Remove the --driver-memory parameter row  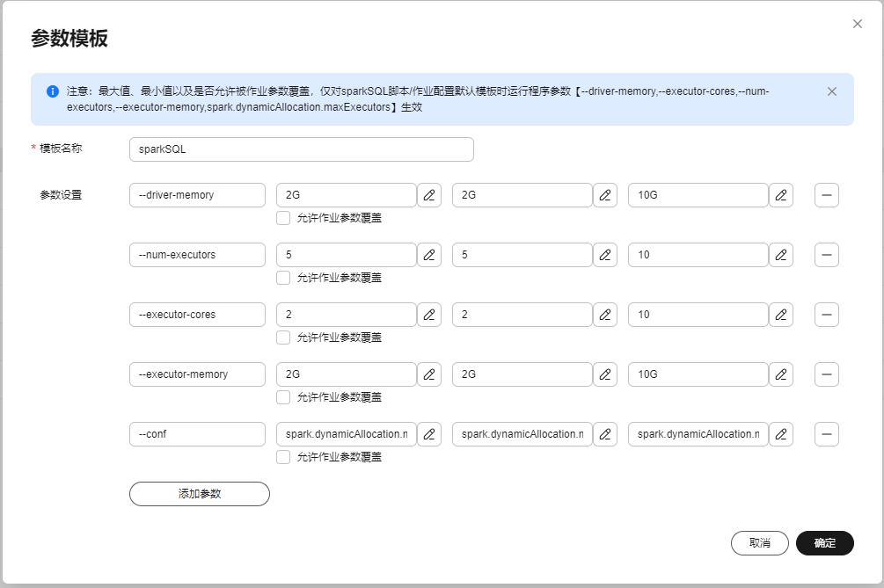(x=827, y=195)
